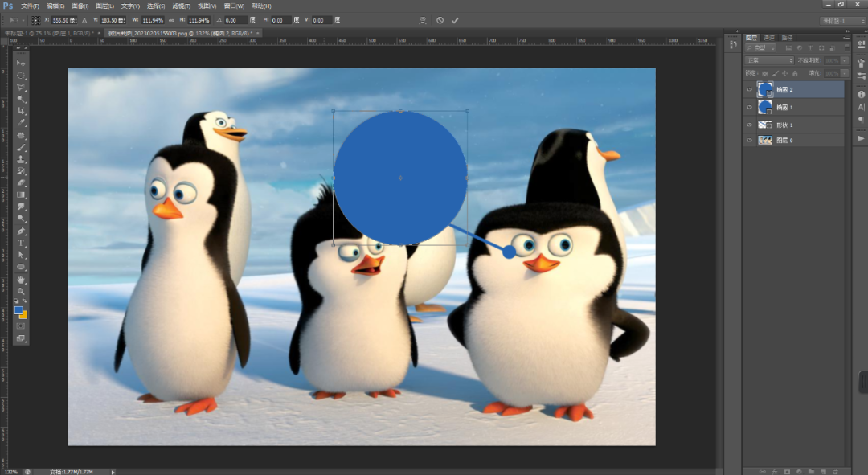
Task: Open the Layers panel flyout menu
Action: [845, 38]
